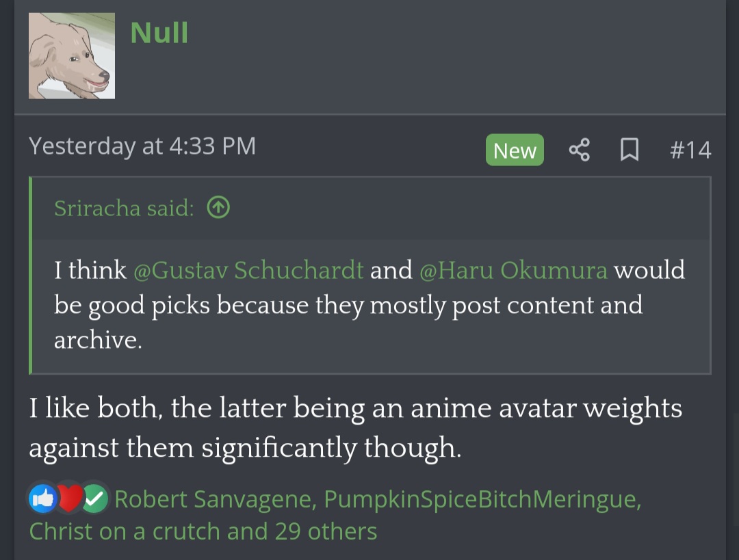Viewport: 739px width, 560px height.
Task: Click the share icon on the post
Action: (x=579, y=150)
